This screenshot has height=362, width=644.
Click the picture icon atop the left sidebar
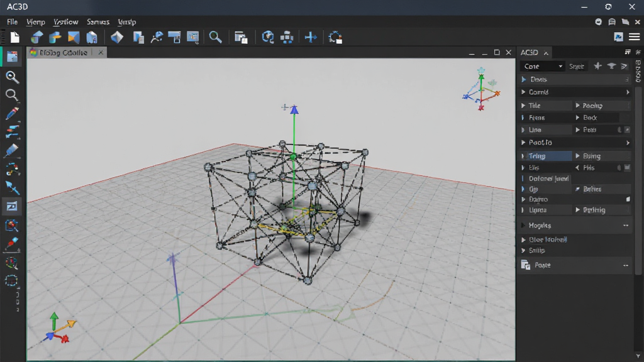[x=12, y=57]
